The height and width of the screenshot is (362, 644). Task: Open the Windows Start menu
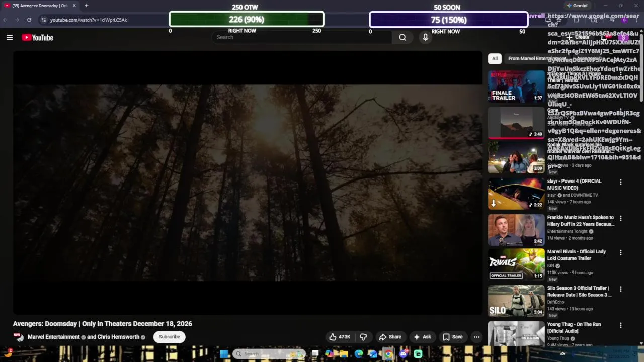224,354
